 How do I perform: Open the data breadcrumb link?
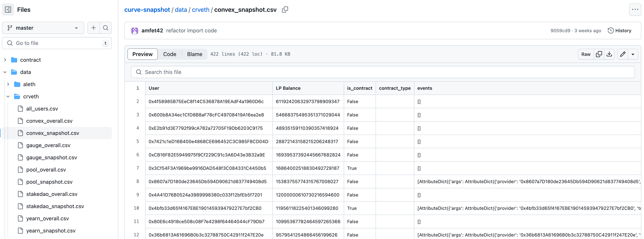tap(181, 10)
